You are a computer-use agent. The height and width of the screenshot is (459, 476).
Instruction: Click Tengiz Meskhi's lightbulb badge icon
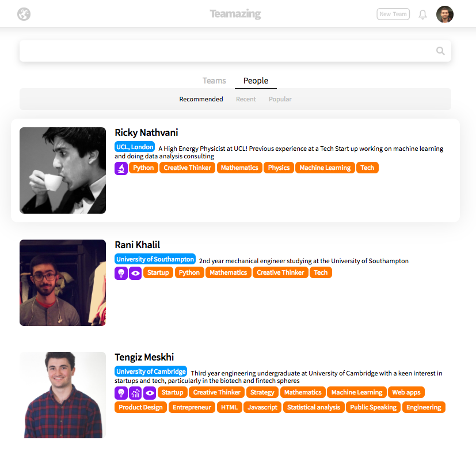point(121,393)
